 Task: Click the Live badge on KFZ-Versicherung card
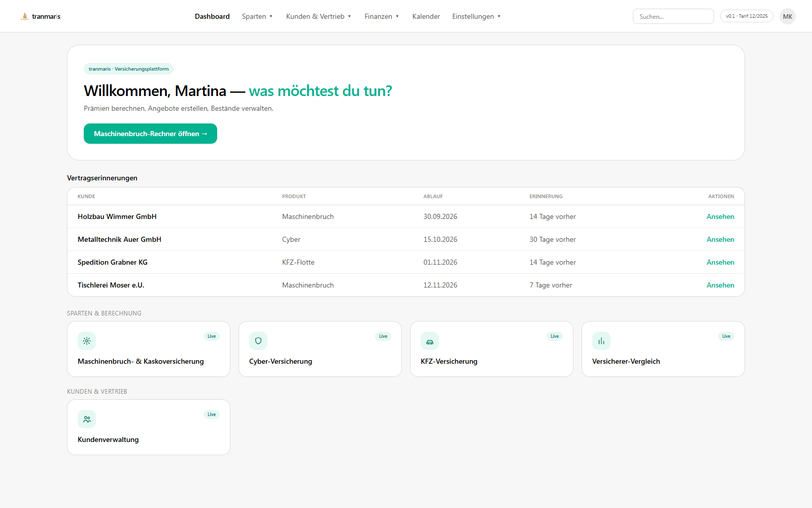(555, 336)
